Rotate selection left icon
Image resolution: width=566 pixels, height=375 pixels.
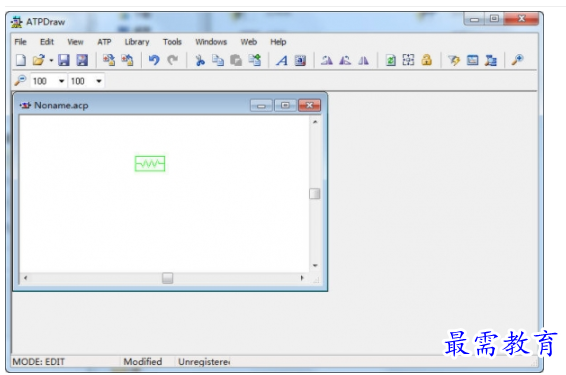(327, 60)
